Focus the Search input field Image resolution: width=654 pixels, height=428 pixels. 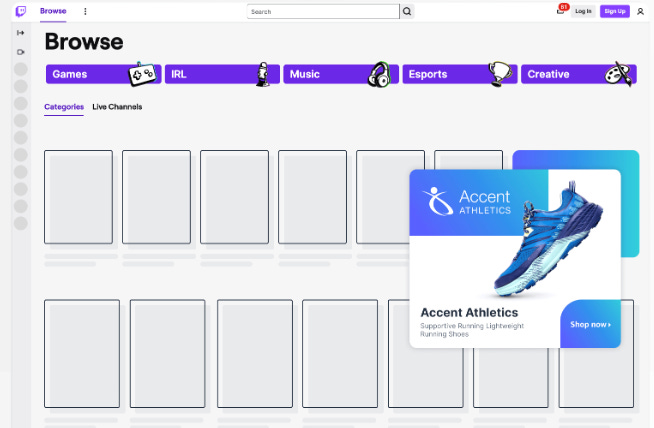point(323,12)
